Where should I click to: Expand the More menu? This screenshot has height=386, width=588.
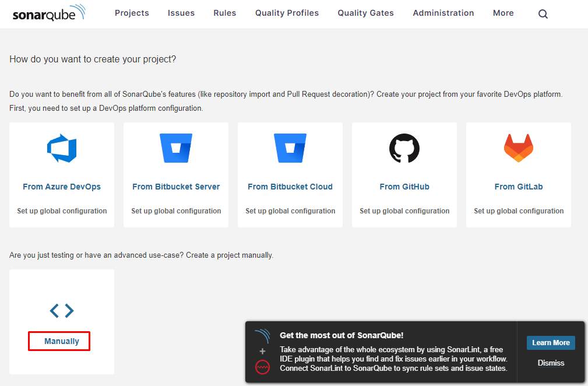[x=503, y=13]
